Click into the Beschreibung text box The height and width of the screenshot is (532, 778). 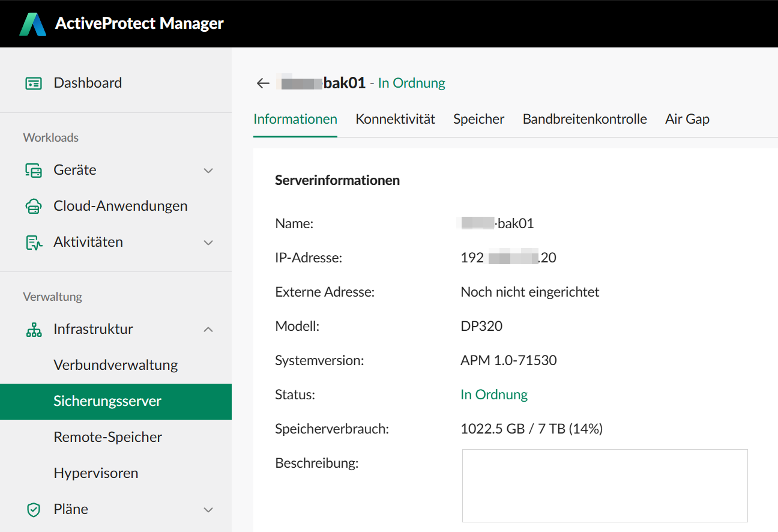(x=605, y=485)
